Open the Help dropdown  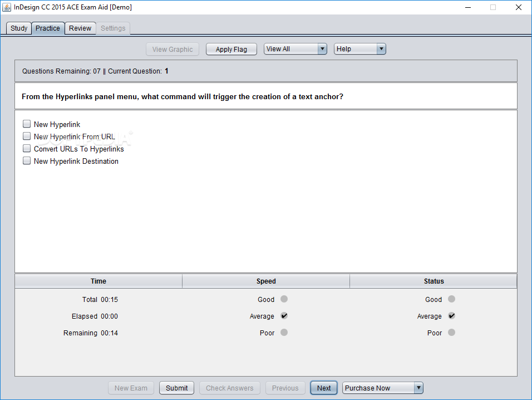[359, 49]
